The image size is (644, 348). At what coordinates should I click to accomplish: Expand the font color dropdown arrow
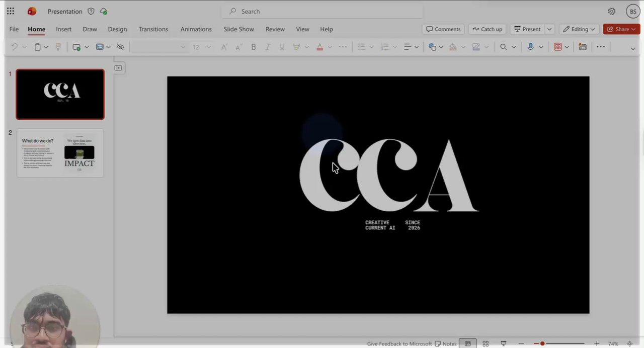point(330,47)
